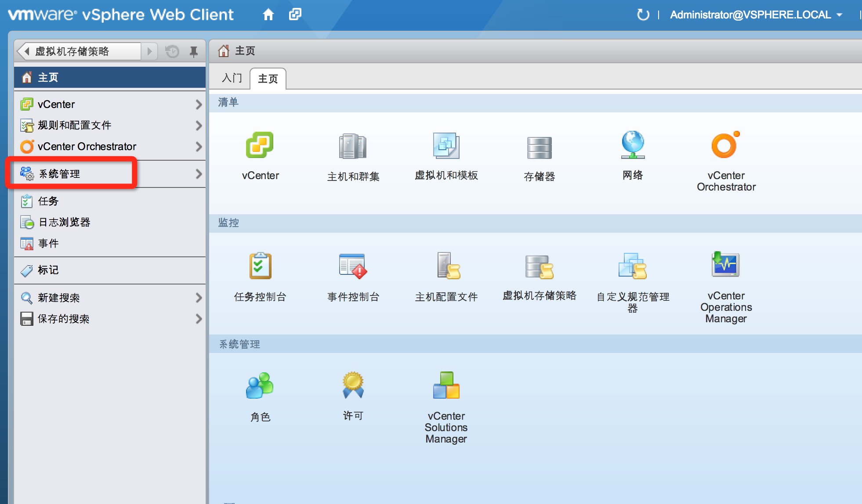862x504 pixels.
Task: Open 日志浏览器 in the navigator
Action: [110, 222]
